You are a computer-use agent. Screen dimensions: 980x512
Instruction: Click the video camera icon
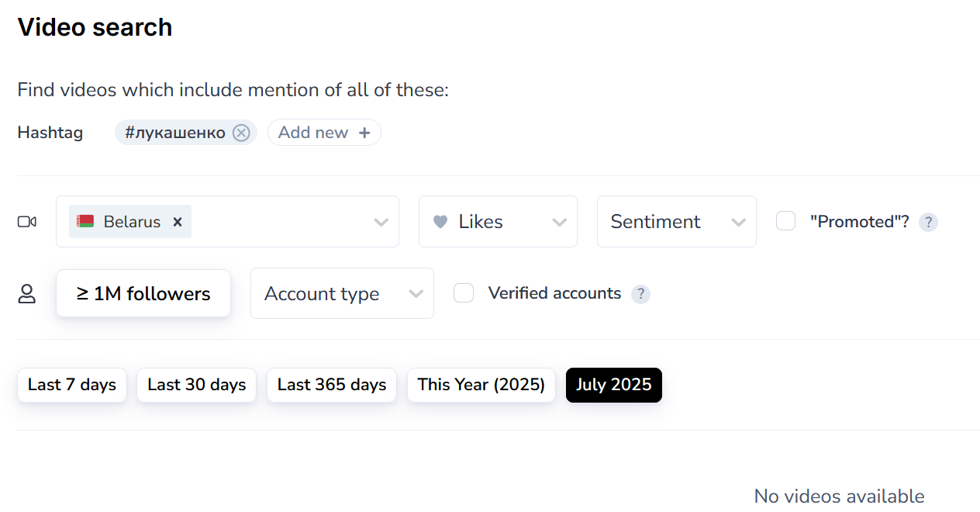27,222
